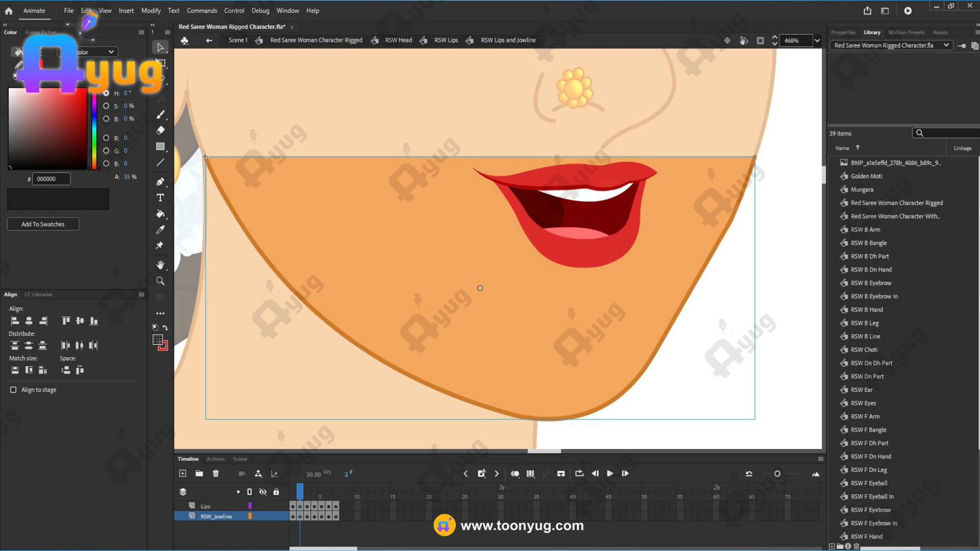Select the Paint Bucket tool

pyautogui.click(x=160, y=214)
